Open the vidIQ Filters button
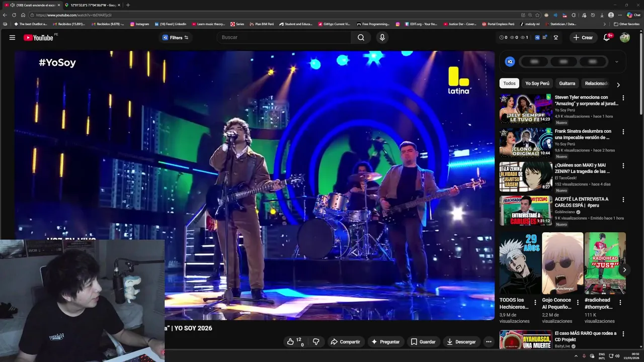The height and width of the screenshot is (362, 644). (x=175, y=37)
